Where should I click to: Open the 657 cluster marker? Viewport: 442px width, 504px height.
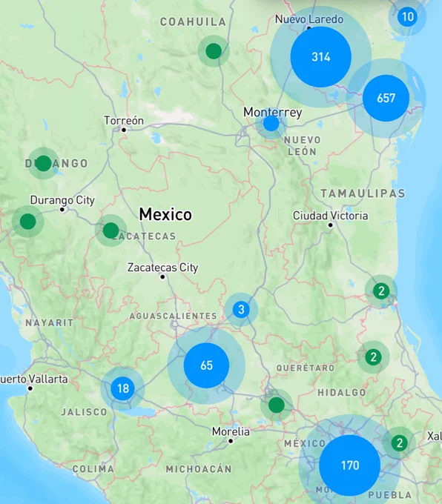[x=386, y=98]
